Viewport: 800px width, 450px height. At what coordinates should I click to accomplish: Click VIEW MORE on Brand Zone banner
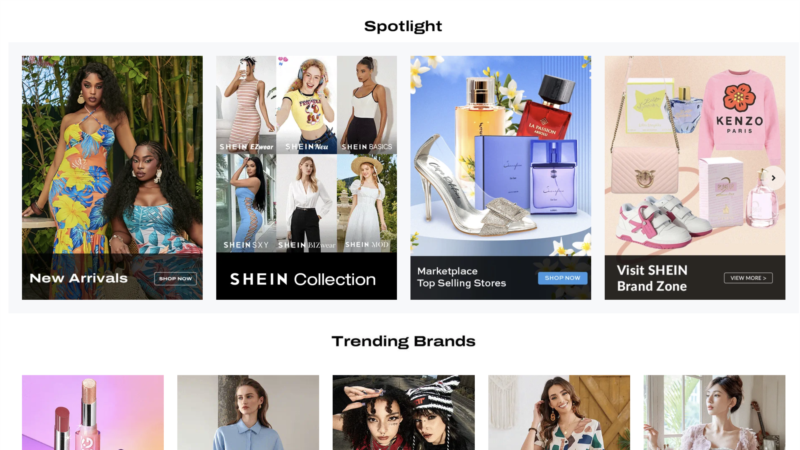[748, 278]
